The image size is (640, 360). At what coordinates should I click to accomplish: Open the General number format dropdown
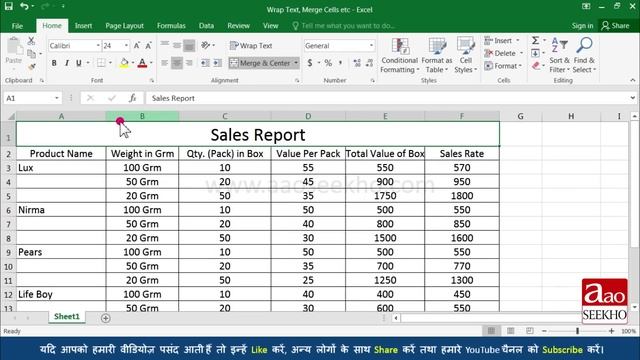(x=371, y=45)
